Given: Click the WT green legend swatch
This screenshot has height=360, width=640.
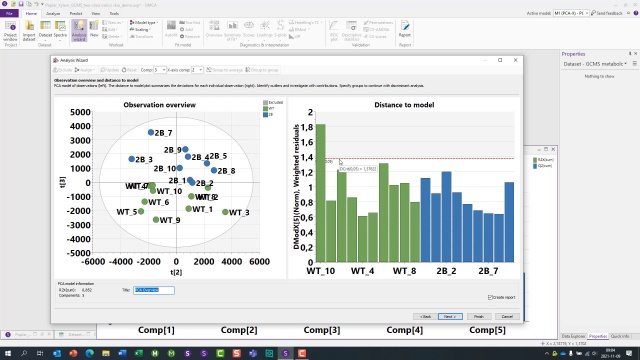Looking at the screenshot, I should tap(265, 109).
